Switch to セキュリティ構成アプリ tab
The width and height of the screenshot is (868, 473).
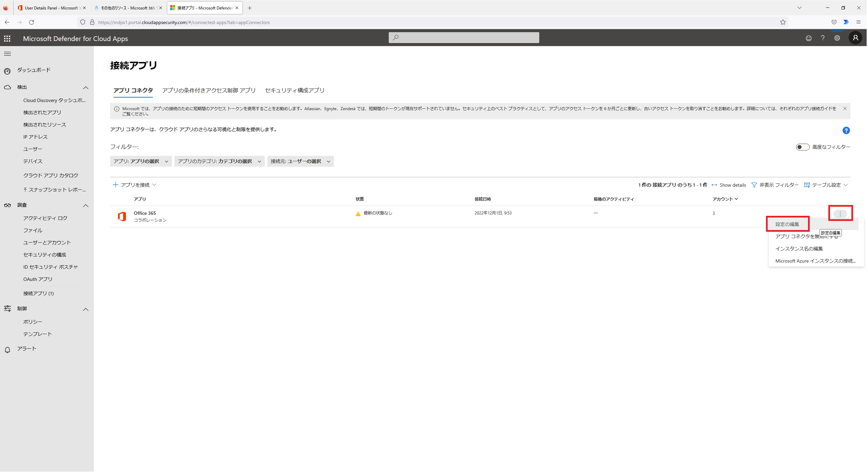295,90
